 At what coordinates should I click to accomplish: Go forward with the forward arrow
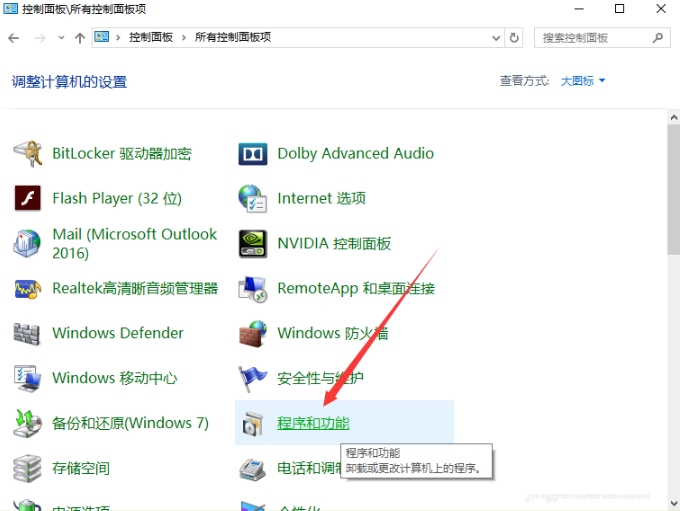[x=40, y=38]
